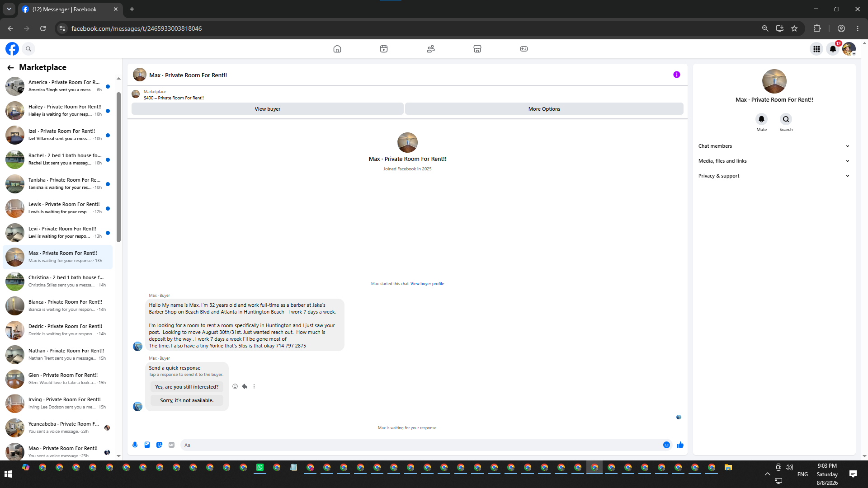Search in conversation with the Search icon
This screenshot has width=868, height=488.
786,119
